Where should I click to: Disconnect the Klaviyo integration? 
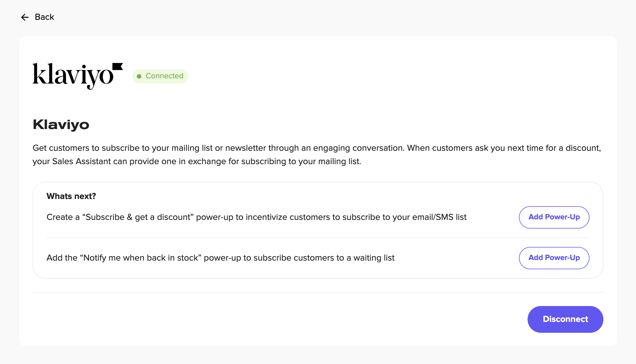click(x=565, y=319)
